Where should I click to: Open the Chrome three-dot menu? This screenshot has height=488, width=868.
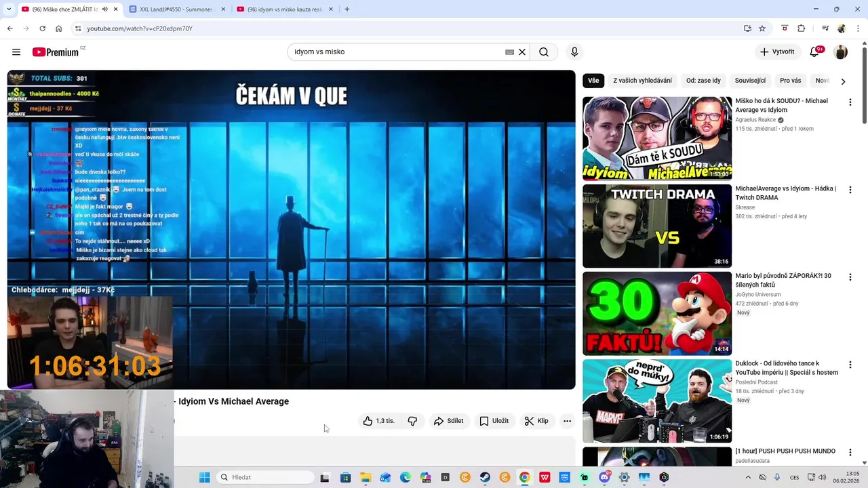pos(859,28)
